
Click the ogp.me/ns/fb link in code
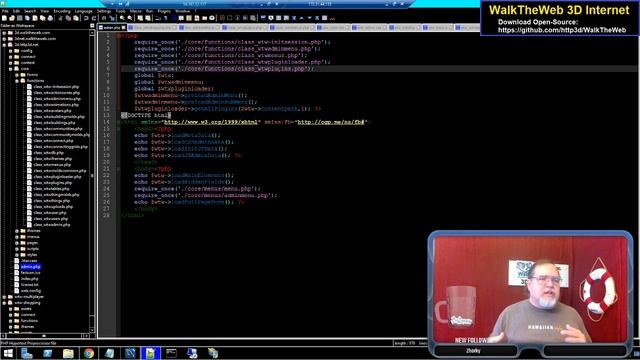330,122
